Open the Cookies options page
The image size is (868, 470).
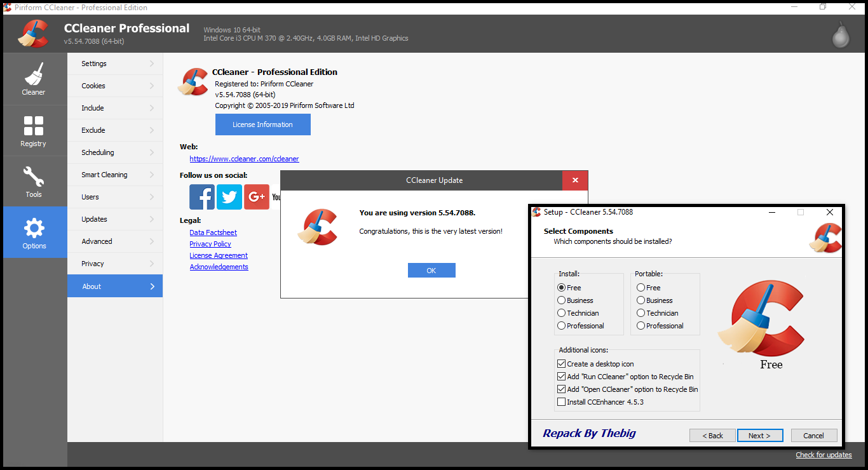(115, 86)
